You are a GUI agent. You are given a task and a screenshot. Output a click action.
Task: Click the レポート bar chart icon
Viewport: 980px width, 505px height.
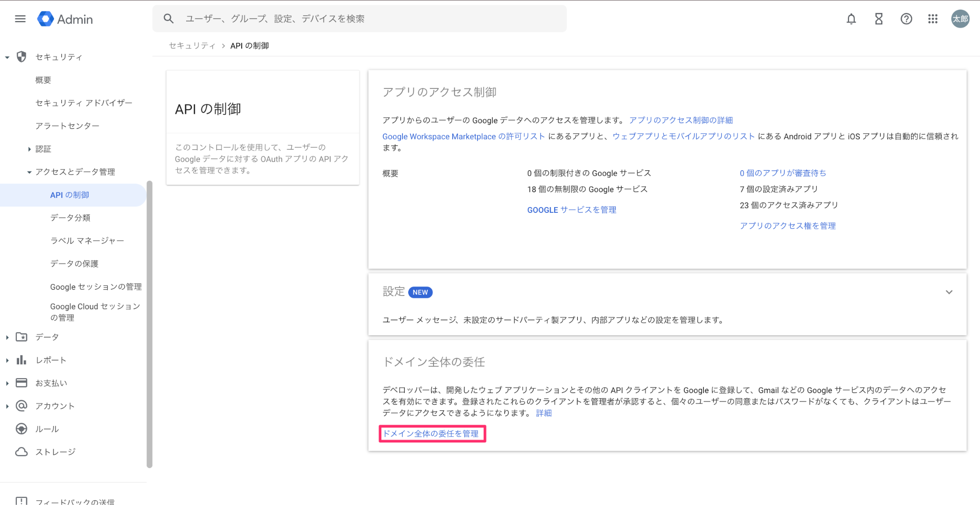22,360
